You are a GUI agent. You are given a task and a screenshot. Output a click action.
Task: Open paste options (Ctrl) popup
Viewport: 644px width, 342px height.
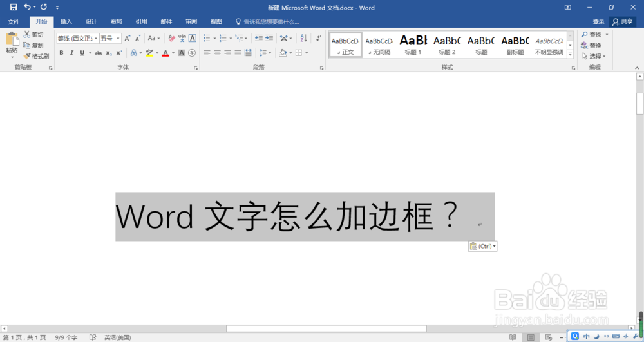[x=482, y=246]
